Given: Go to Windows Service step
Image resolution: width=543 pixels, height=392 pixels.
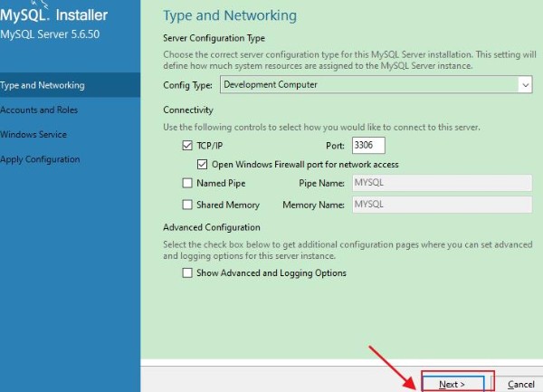Looking at the screenshot, I should 70,134.
